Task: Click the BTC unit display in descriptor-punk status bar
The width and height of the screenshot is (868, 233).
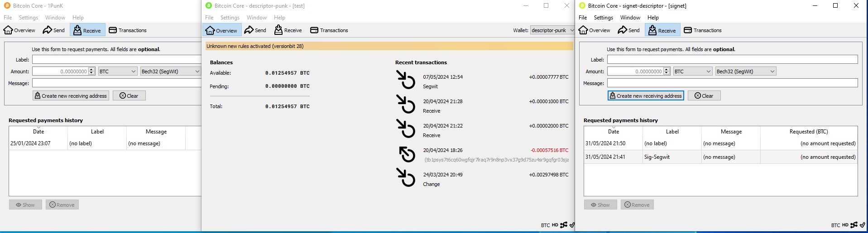Action: (x=545, y=225)
